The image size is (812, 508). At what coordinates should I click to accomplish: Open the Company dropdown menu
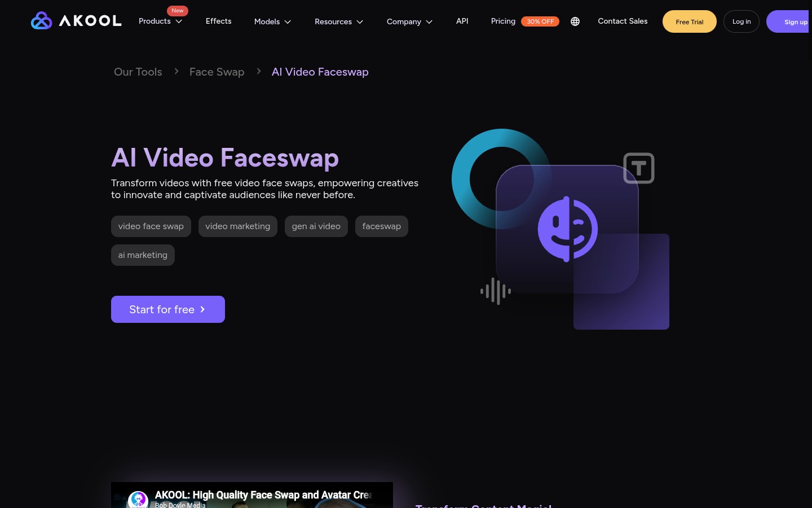(x=410, y=21)
